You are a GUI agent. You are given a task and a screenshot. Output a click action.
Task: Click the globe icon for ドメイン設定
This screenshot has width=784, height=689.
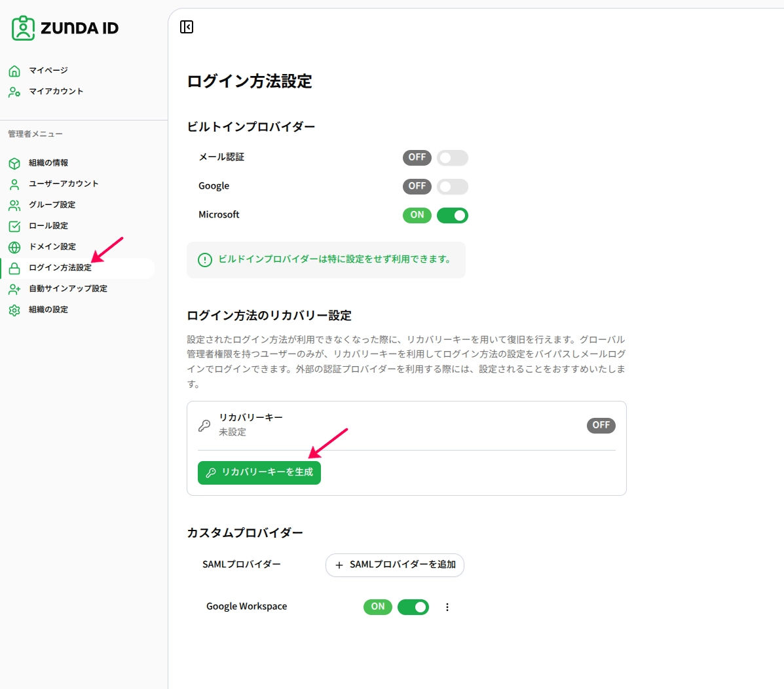click(14, 247)
